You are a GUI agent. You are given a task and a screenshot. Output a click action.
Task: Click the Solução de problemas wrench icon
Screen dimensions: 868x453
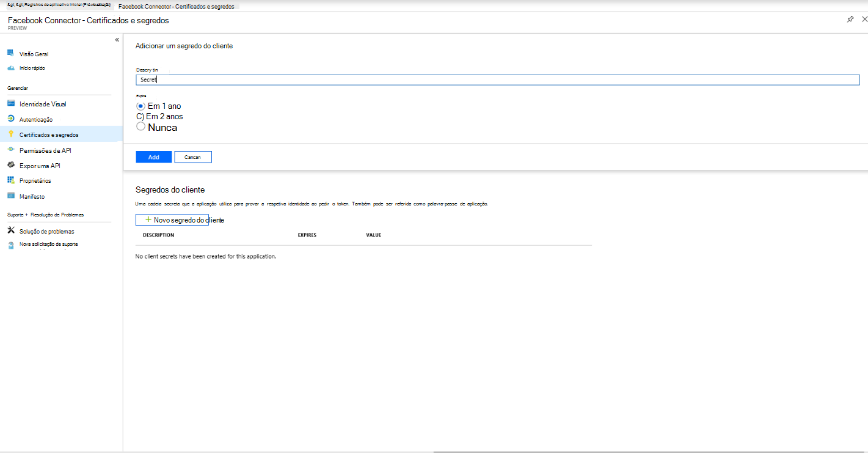(x=10, y=230)
